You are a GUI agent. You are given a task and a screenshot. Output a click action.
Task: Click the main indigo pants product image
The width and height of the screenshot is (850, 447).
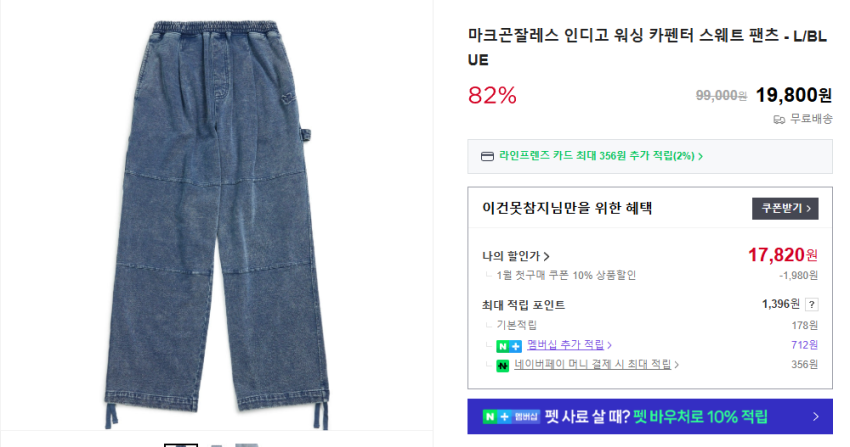pos(216,224)
